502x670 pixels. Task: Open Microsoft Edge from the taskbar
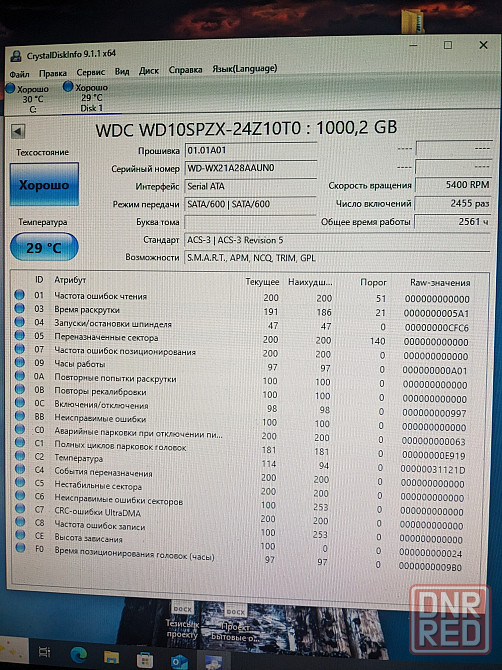78,654
